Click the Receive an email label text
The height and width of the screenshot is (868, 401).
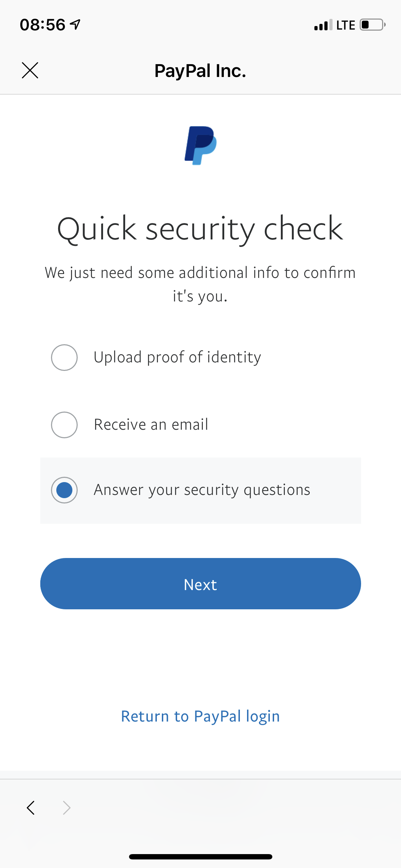click(151, 425)
